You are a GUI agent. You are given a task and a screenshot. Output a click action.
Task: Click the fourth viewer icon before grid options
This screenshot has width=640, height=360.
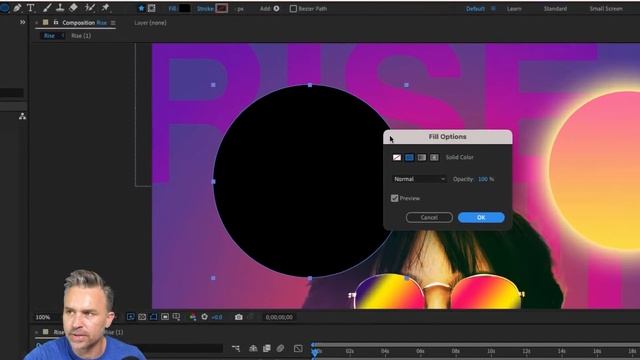point(165,317)
